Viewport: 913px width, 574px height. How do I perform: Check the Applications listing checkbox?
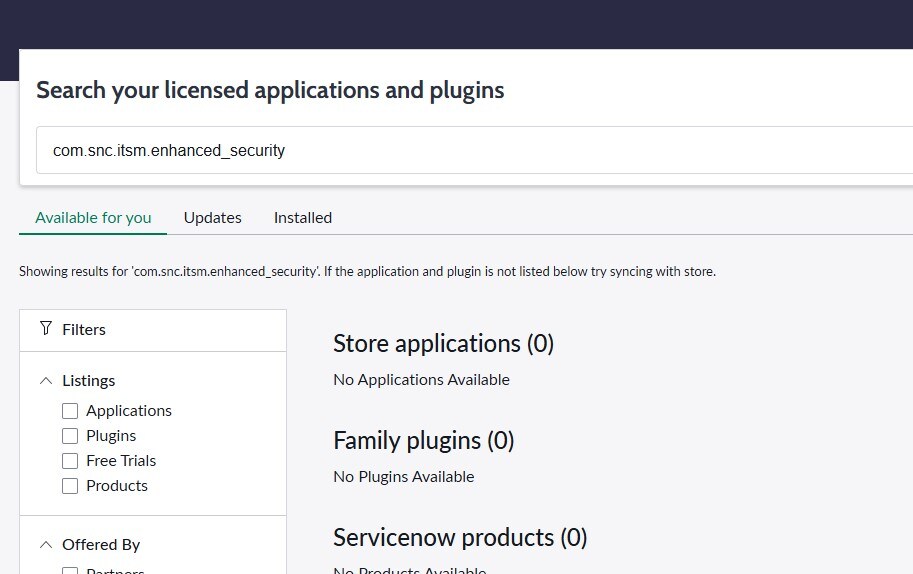coord(70,411)
